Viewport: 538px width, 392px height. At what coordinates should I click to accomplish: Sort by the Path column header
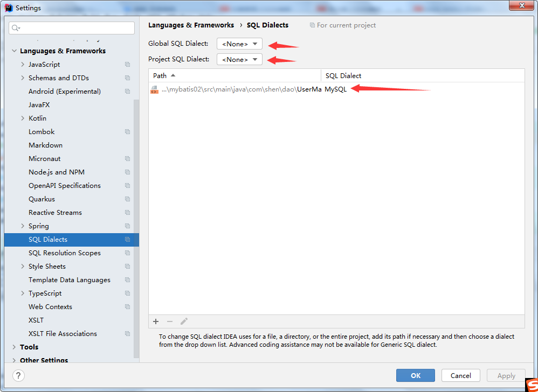point(234,76)
